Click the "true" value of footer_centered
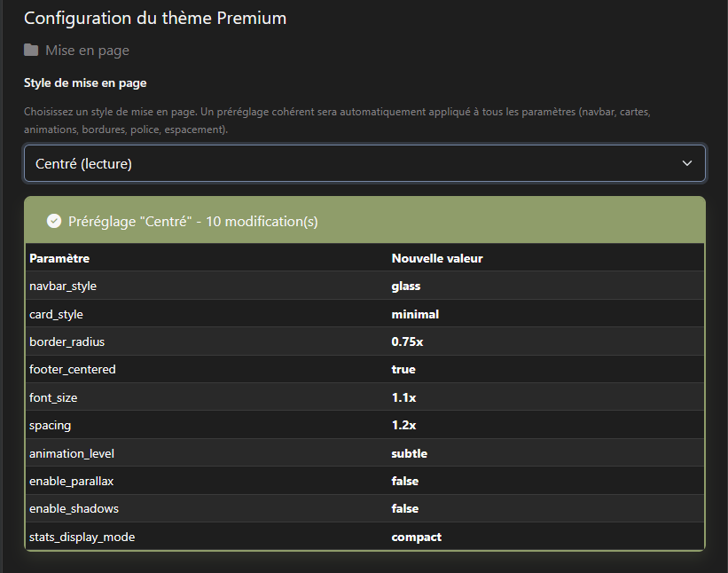The height and width of the screenshot is (573, 728). (x=403, y=369)
